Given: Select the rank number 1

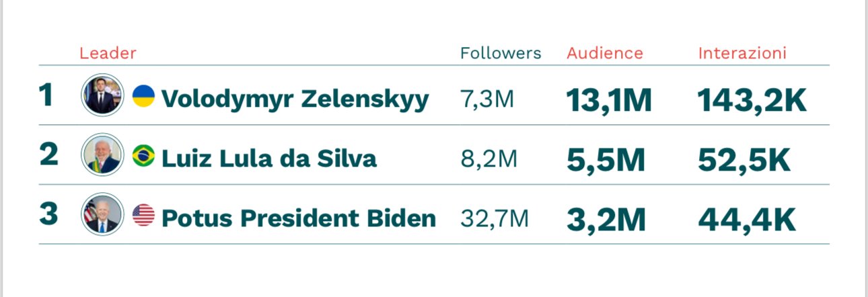Looking at the screenshot, I should 46,96.
